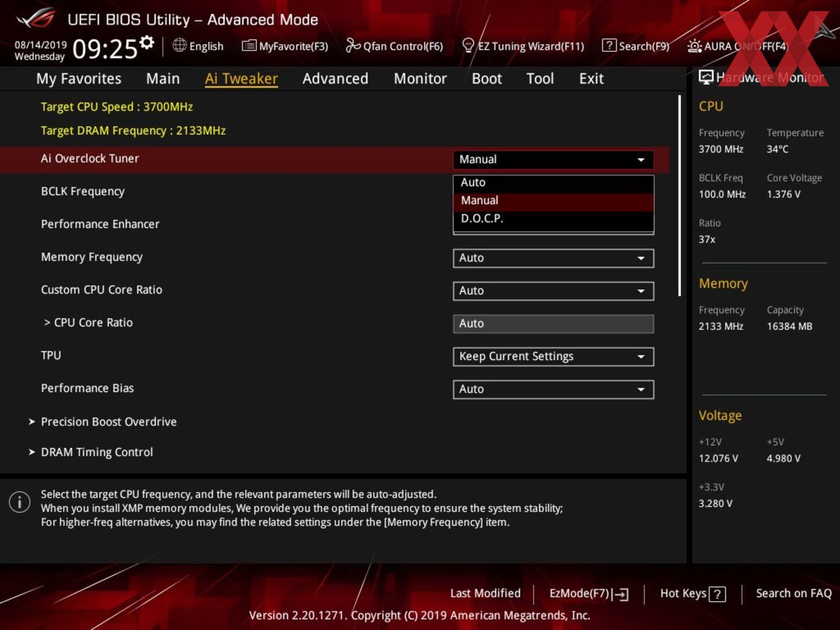Screen dimensions: 840x630
Task: Open the Boot tab
Action: point(487,78)
